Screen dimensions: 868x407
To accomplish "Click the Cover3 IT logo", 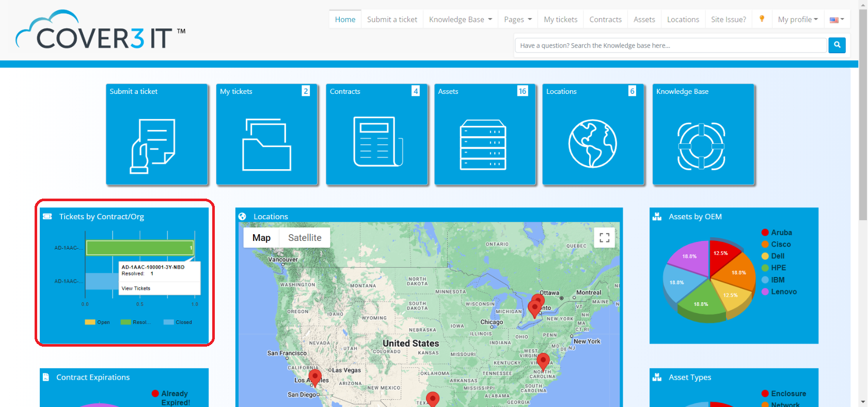I will click(101, 31).
